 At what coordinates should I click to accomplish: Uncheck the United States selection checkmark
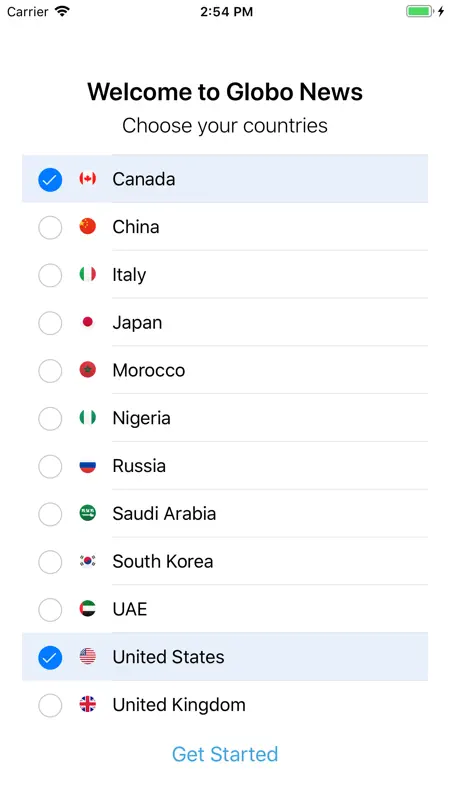click(x=50, y=658)
